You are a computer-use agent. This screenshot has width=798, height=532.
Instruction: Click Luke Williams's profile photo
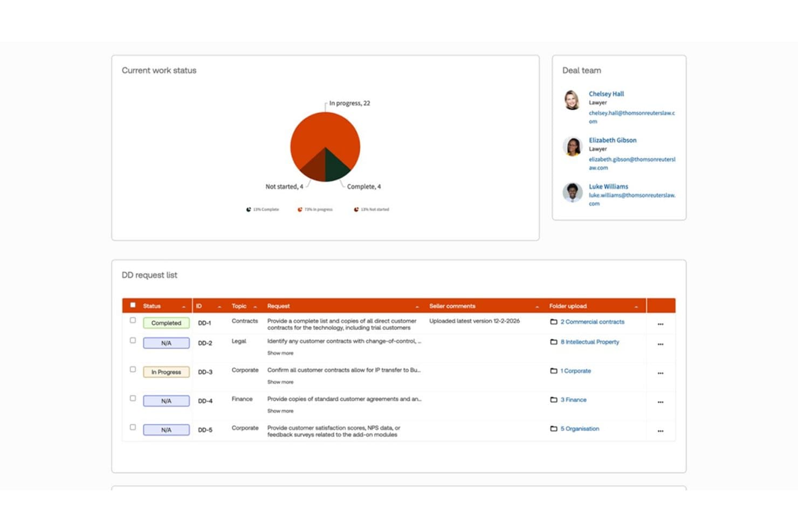tap(572, 192)
